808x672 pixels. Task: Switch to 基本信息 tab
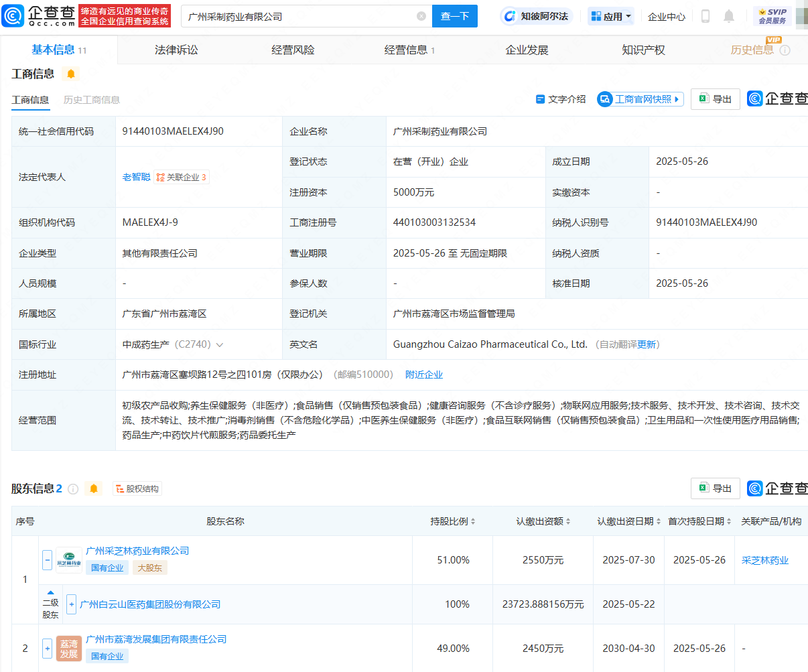59,50
